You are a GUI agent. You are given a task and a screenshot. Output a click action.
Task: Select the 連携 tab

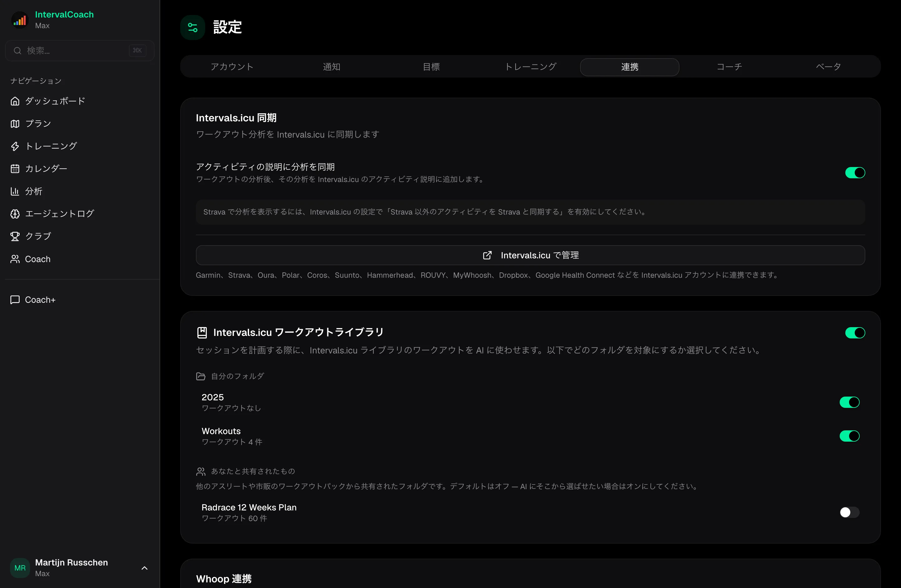[629, 67]
